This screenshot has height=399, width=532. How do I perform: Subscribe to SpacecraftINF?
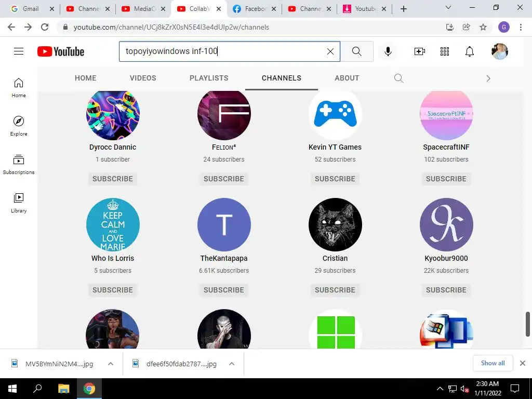click(x=446, y=179)
